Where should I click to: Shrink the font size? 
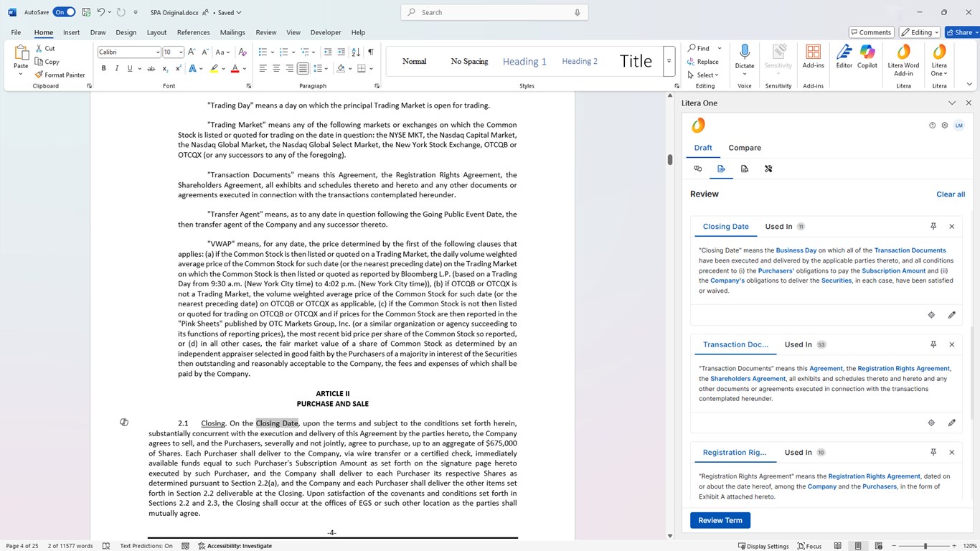(x=204, y=52)
